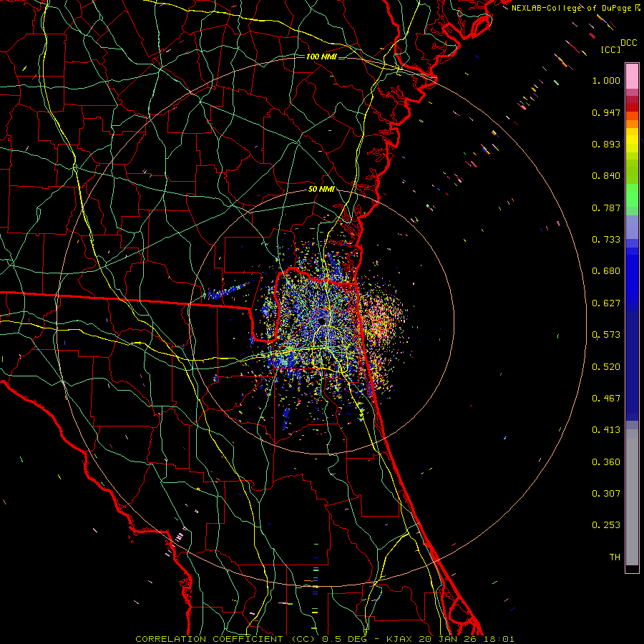This screenshot has width=644, height=644.
Task: Click the 0.360 legend value
Action: pos(606,462)
